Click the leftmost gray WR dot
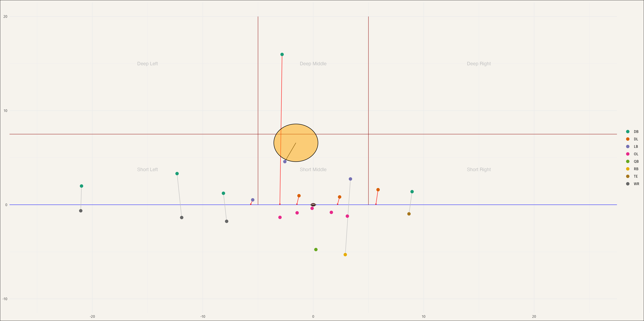 click(x=81, y=211)
